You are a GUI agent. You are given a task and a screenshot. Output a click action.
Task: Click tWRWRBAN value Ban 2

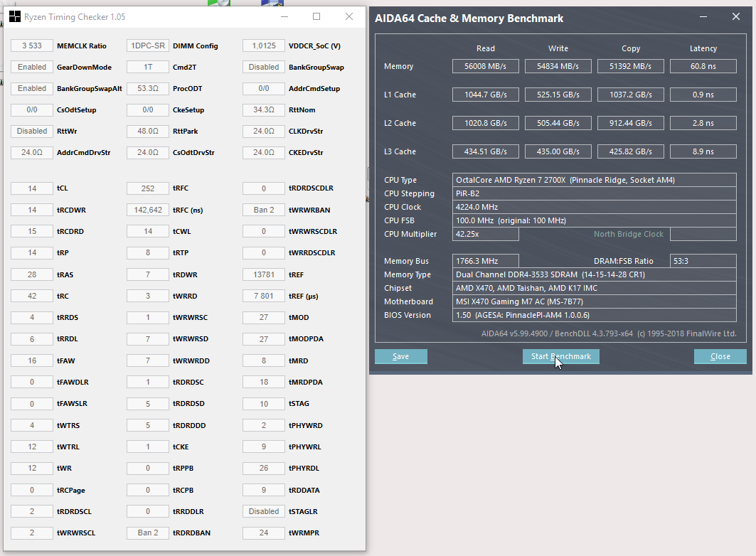[264, 210]
